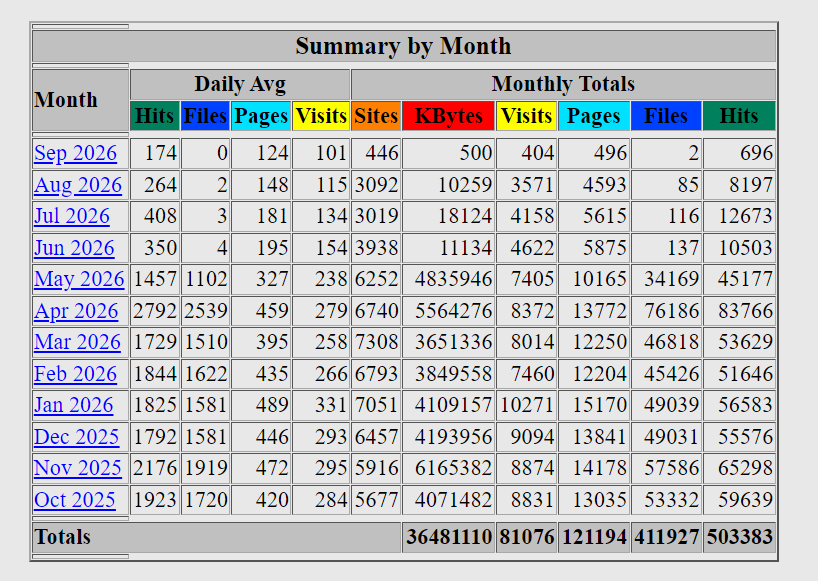Click daily Hits cell 2176 for Nov 2025
818x581 pixels.
point(155,468)
